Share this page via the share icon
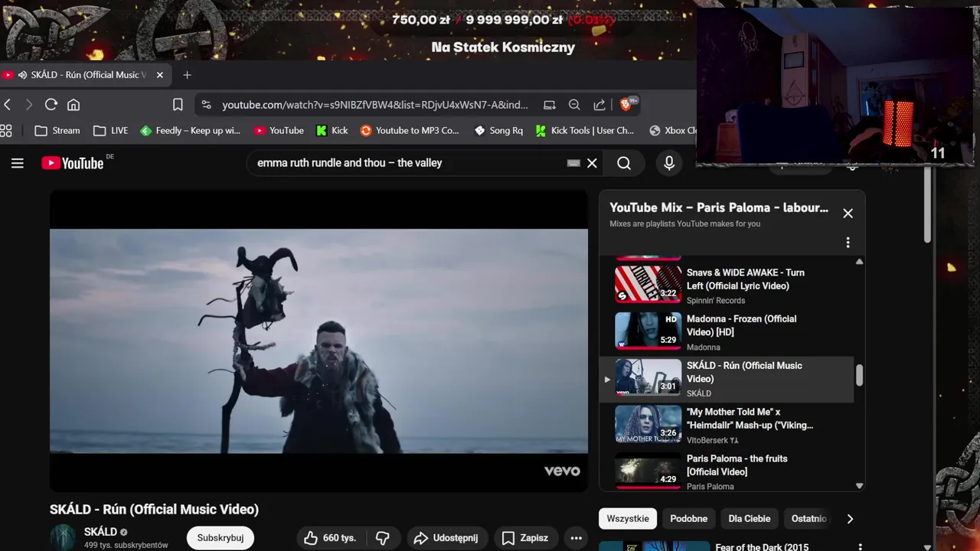 click(599, 105)
